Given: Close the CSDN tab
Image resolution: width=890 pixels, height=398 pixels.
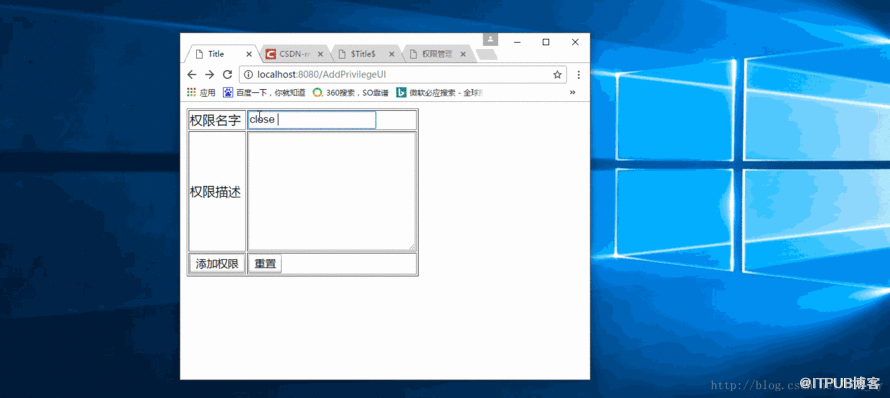Looking at the screenshot, I should [320, 54].
